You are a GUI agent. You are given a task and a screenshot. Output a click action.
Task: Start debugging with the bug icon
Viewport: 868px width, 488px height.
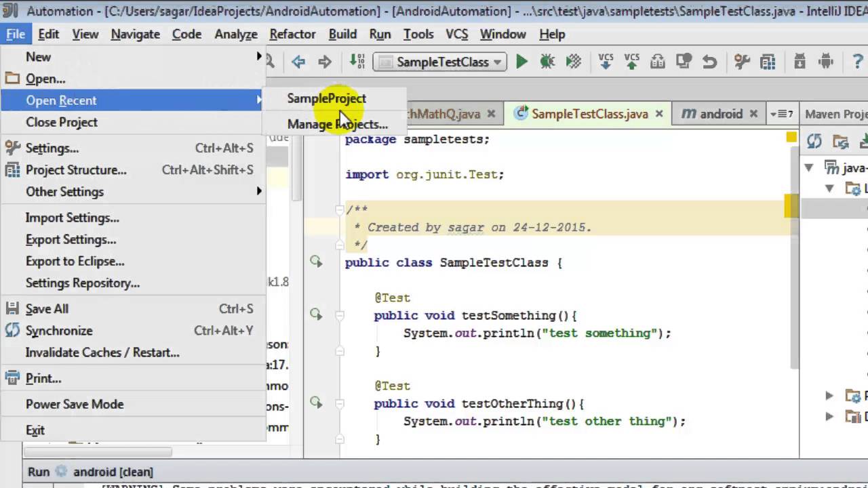point(547,62)
